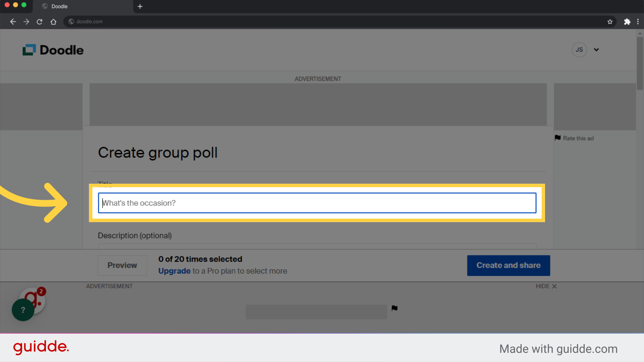Click the Rate this ad flag

pos(558,138)
